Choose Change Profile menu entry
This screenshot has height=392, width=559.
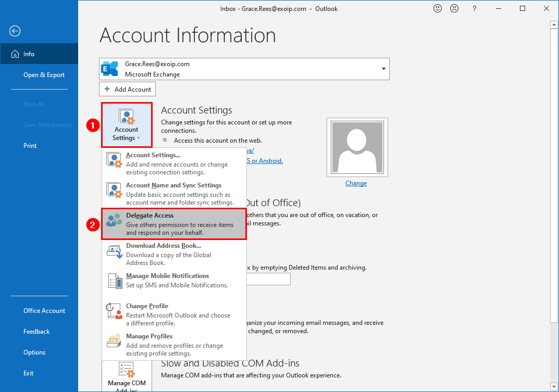(x=174, y=314)
